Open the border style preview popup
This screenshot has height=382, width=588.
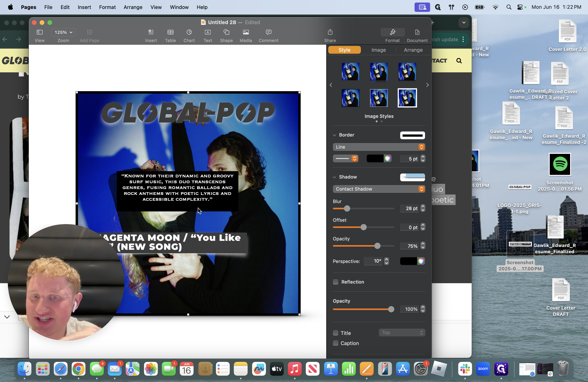[412, 135]
